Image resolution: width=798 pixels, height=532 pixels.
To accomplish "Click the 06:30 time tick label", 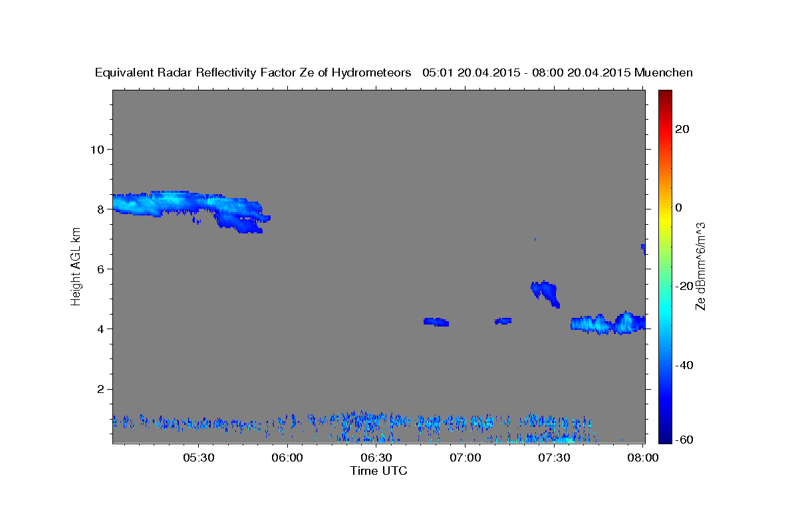I will 376,458.
